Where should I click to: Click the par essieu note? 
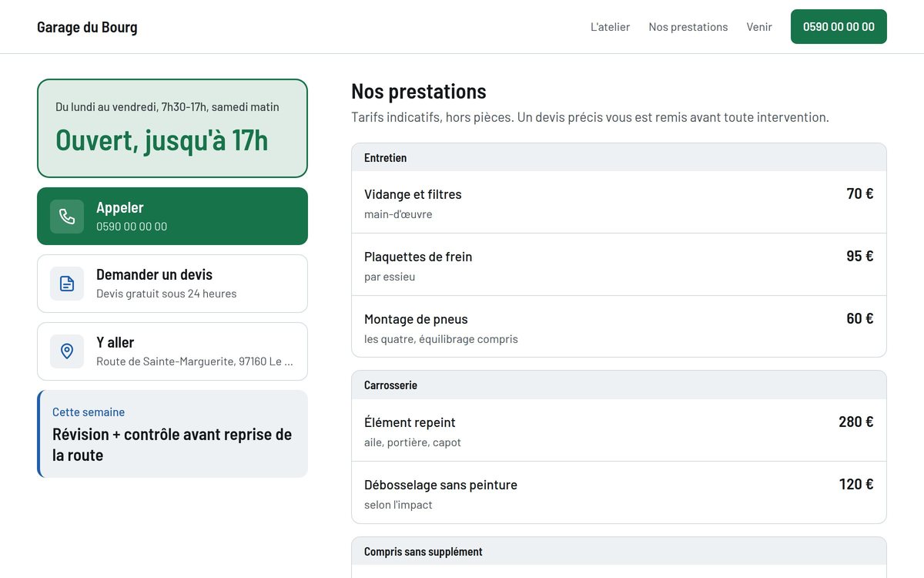(390, 277)
